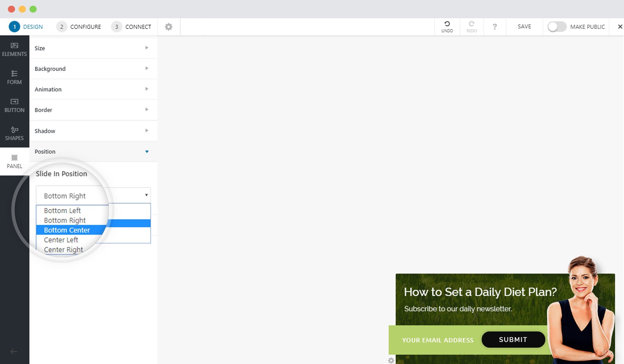Expand the Shadow section
The height and width of the screenshot is (364, 624).
click(x=93, y=131)
